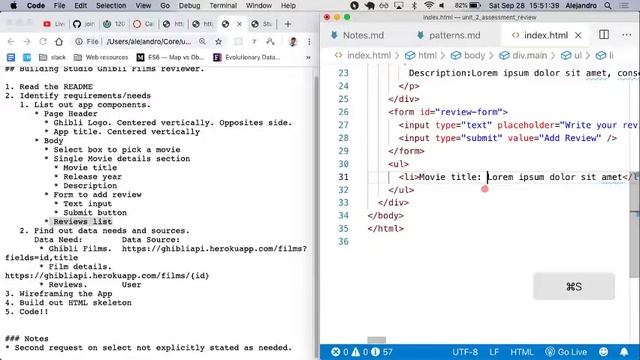
Task: Go back in the browser
Action: coord(11,42)
